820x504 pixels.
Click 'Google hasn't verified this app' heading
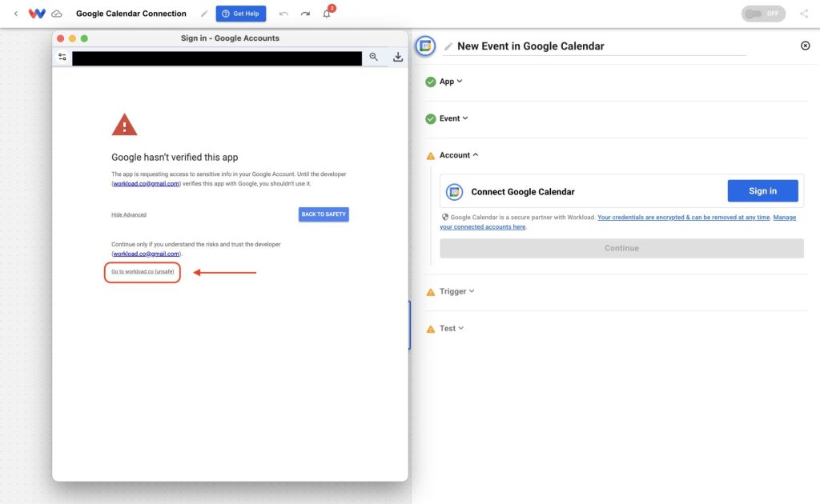click(175, 158)
